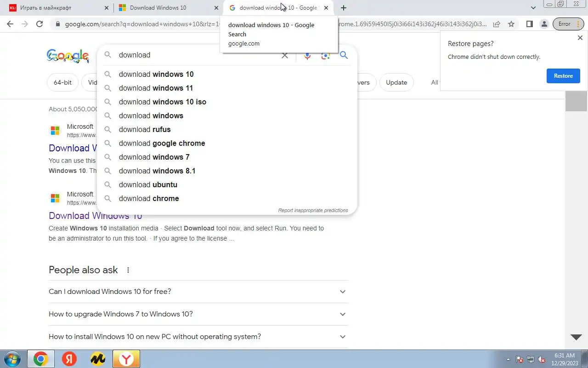Search by image with the Google Lens icon
Screen dimensions: 588x368
(x=326, y=55)
